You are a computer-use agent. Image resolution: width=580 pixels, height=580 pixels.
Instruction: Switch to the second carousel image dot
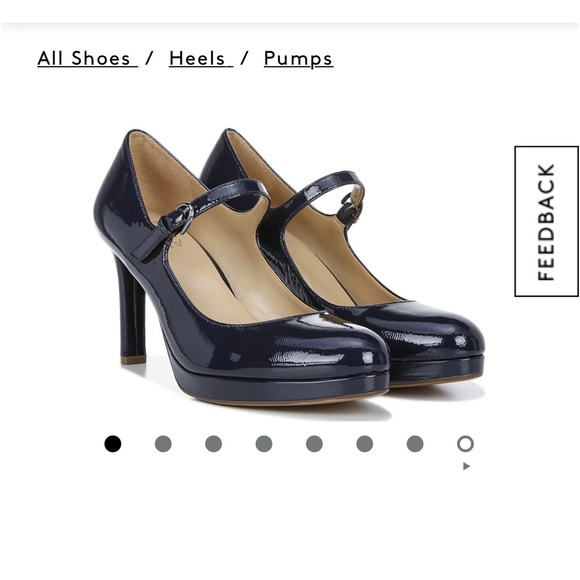point(163,444)
